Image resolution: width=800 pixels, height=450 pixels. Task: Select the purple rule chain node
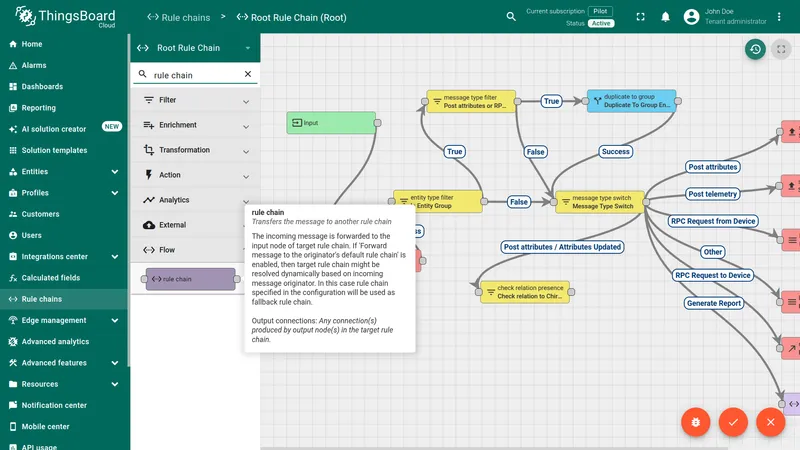pos(190,279)
